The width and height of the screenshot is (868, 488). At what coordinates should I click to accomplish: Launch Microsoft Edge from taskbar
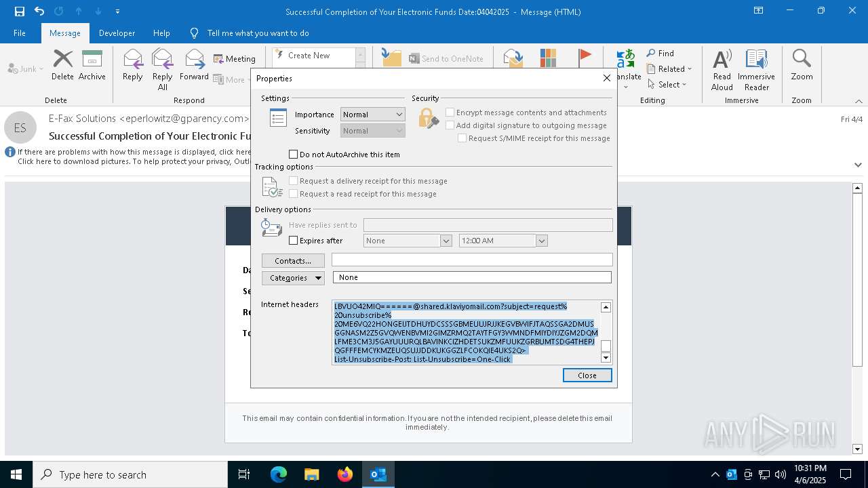(x=279, y=474)
